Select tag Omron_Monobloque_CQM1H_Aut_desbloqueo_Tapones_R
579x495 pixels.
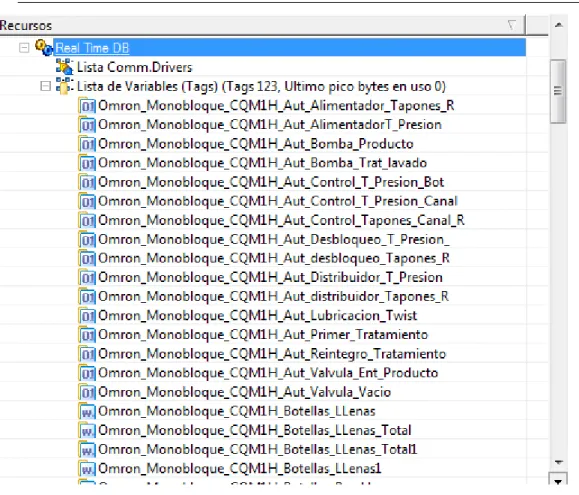[x=274, y=259]
